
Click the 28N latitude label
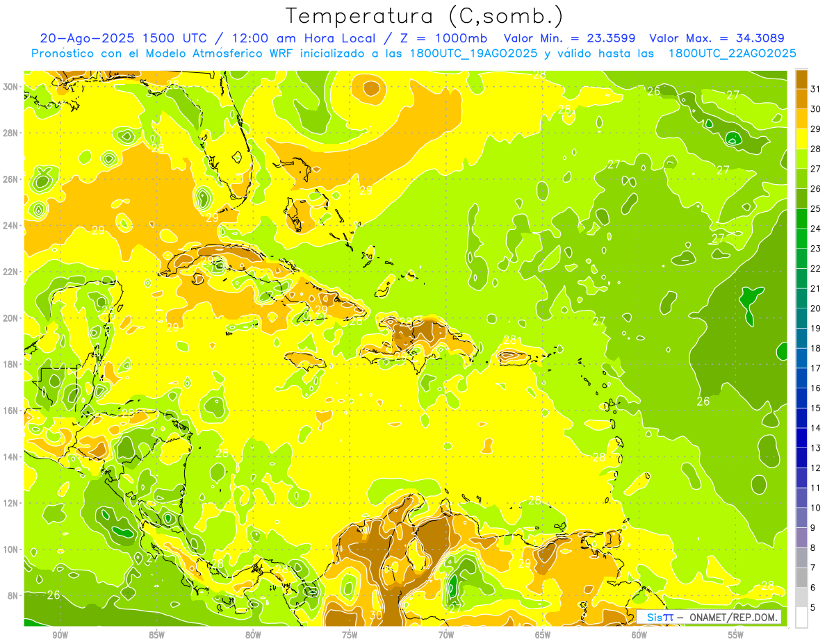[10, 133]
